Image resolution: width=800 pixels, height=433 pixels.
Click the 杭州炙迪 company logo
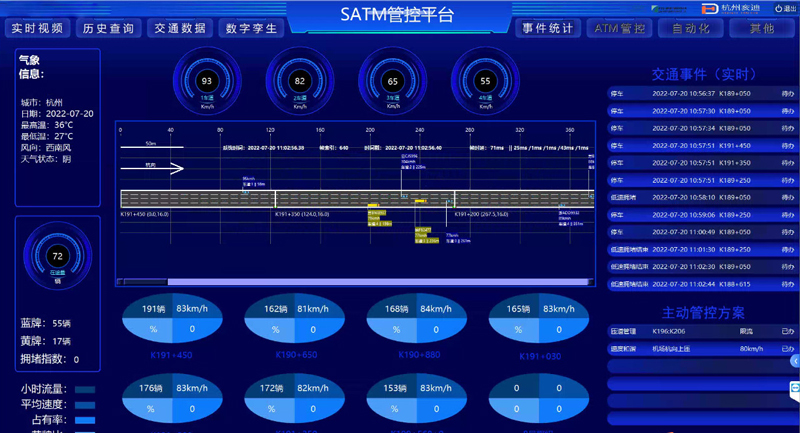point(729,8)
